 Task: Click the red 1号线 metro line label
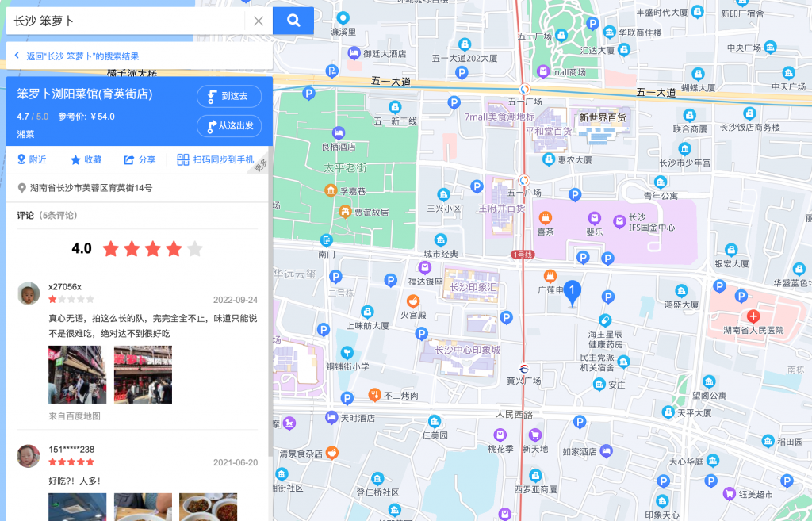tap(523, 255)
